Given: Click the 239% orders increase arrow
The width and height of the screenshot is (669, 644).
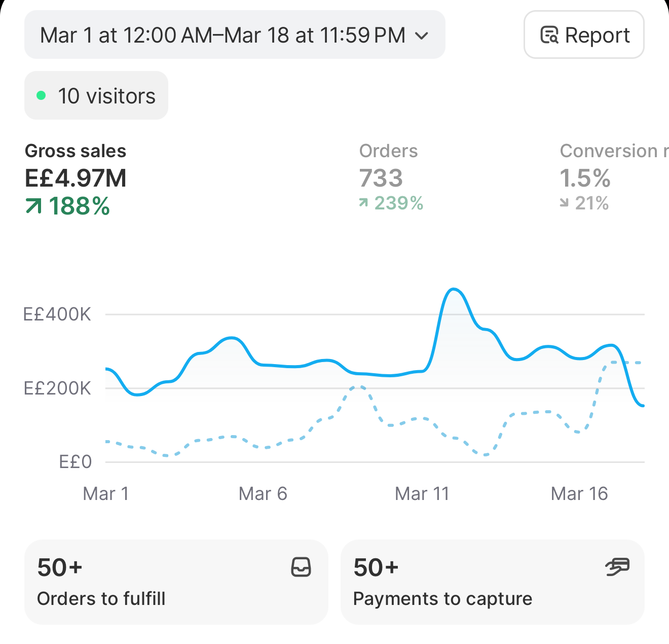Looking at the screenshot, I should click(x=363, y=203).
